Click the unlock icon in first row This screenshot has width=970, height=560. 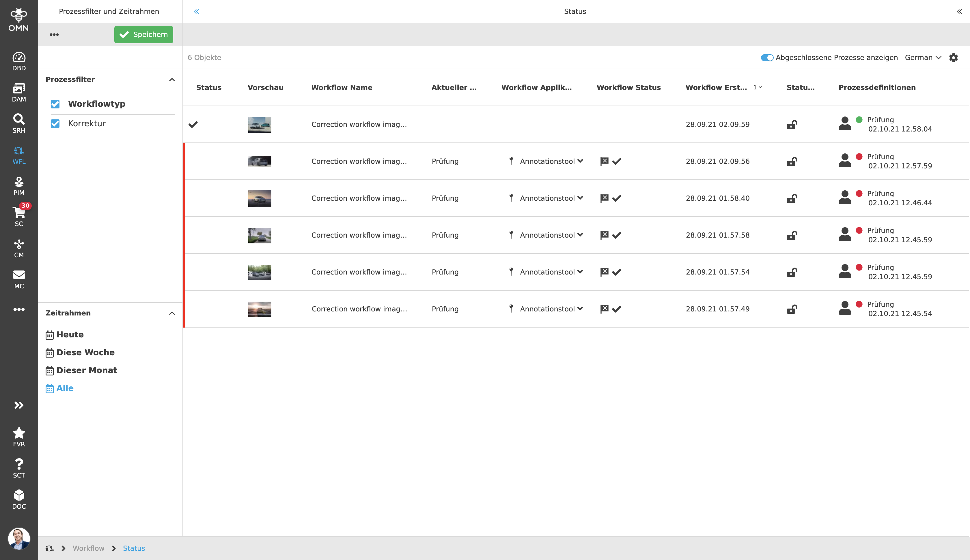click(792, 125)
